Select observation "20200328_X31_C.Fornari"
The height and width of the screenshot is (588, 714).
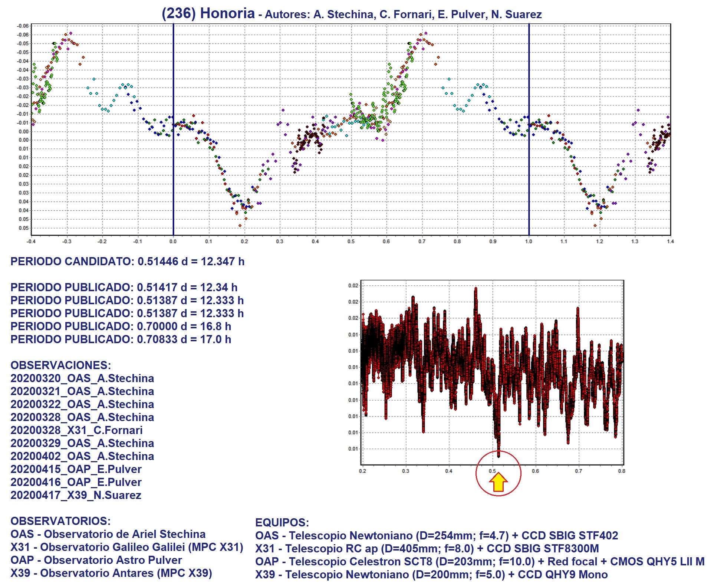[x=76, y=430]
